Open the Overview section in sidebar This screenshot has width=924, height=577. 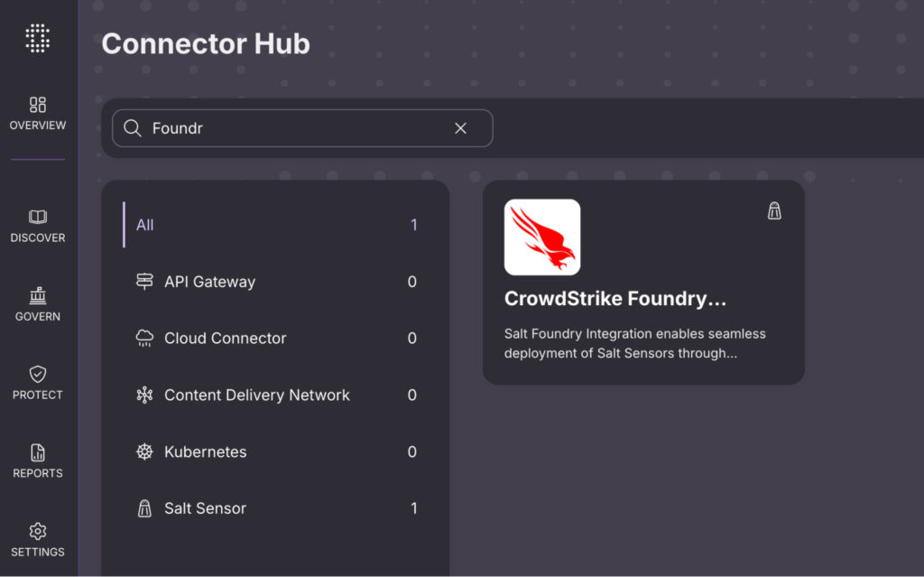point(38,114)
